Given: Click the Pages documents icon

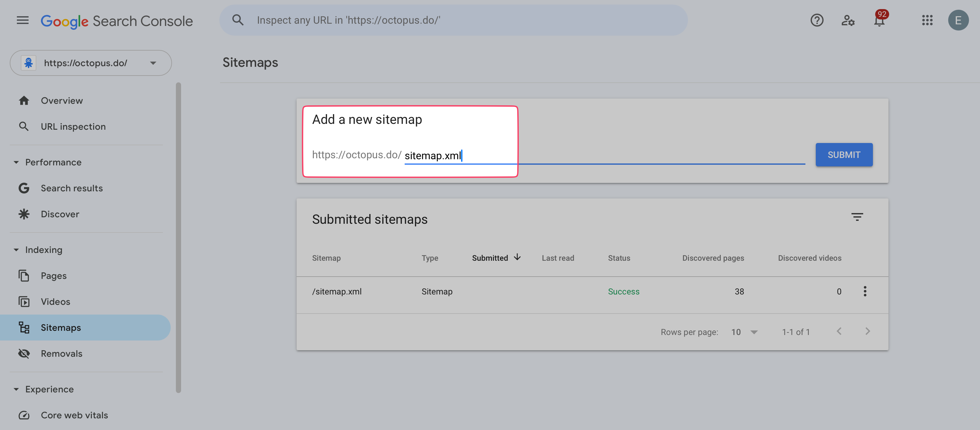Looking at the screenshot, I should pyautogui.click(x=24, y=275).
